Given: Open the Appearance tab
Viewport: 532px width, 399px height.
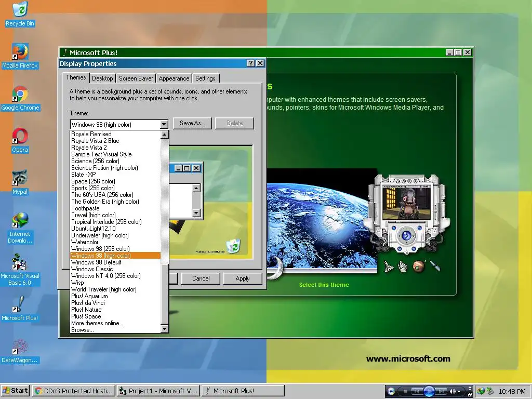Looking at the screenshot, I should coord(174,78).
